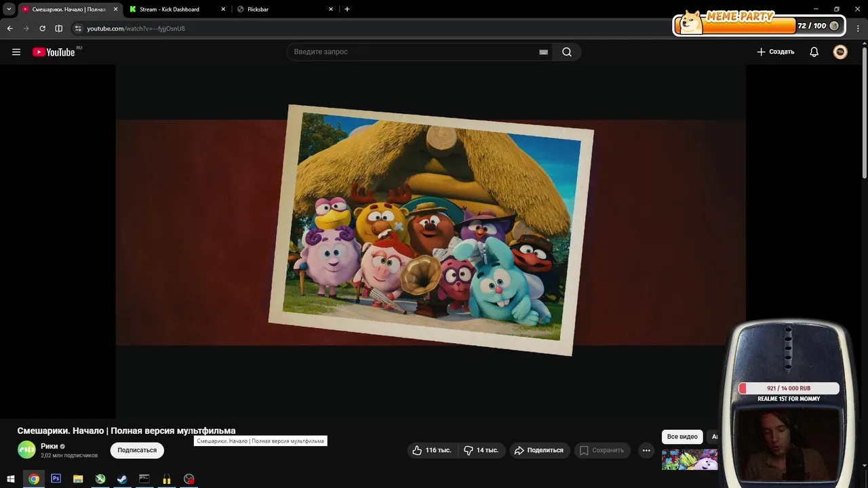The width and height of the screenshot is (868, 488).
Task: Open the green globe app in taskbar
Action: click(x=100, y=479)
